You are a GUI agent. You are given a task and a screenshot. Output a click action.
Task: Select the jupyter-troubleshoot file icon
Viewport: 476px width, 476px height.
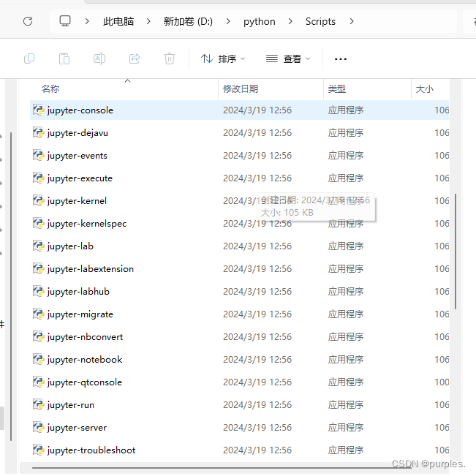tap(39, 450)
